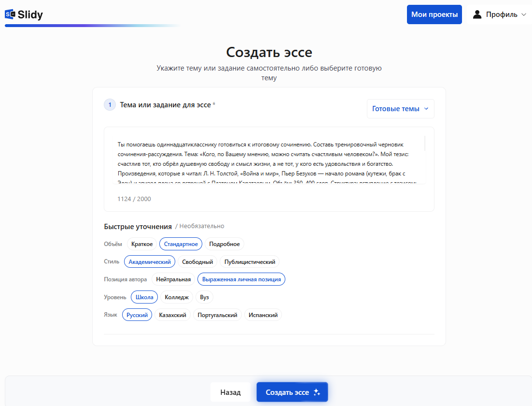Click the sparkle icon on Создать эссе
Screen dimensions: 532x406
317,392
